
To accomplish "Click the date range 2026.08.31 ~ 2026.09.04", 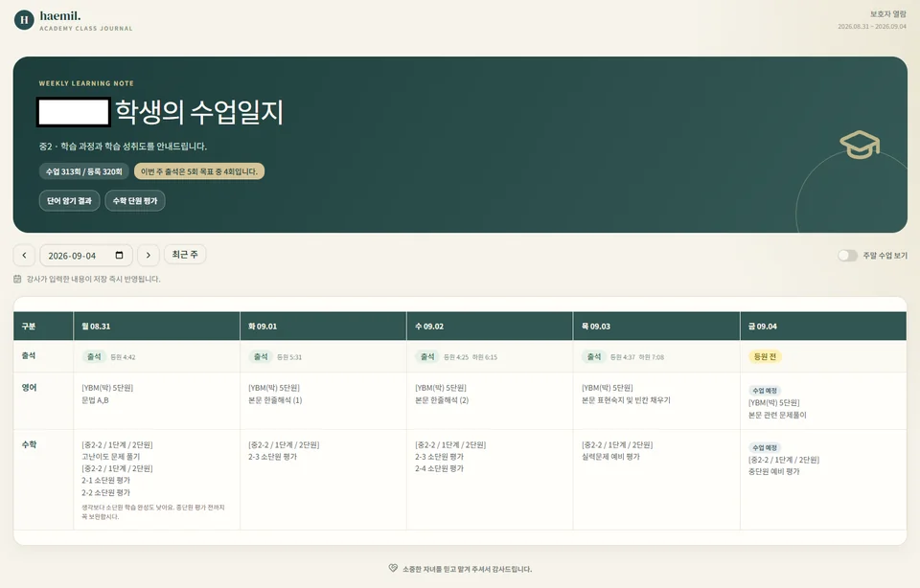I will pos(872,27).
